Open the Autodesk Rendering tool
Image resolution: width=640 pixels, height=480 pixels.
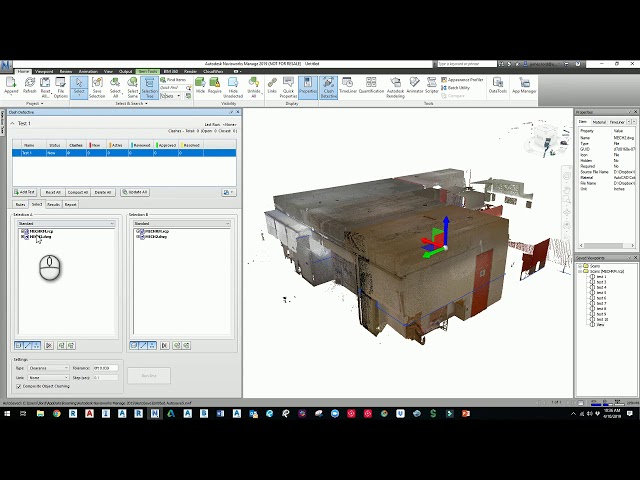395,87
